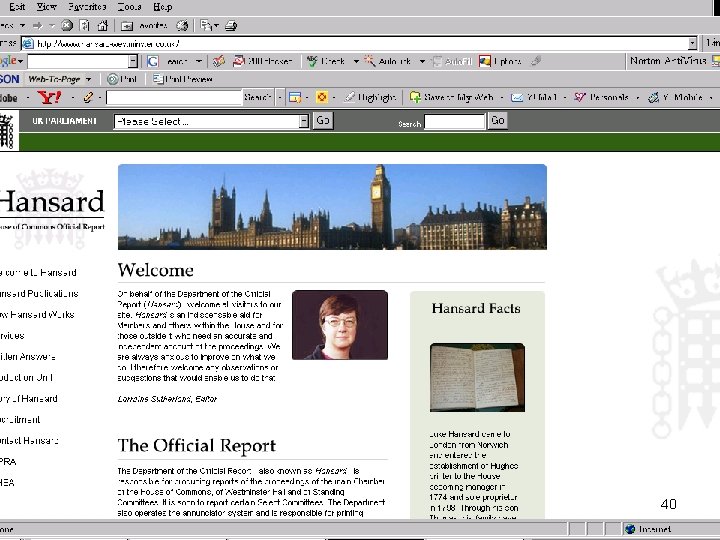Click the Mail toolbar icon
This screenshot has width=720, height=540.
point(206,26)
